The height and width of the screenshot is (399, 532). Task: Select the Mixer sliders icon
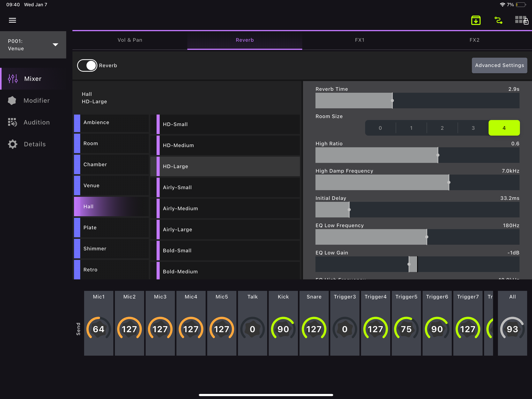(x=13, y=79)
